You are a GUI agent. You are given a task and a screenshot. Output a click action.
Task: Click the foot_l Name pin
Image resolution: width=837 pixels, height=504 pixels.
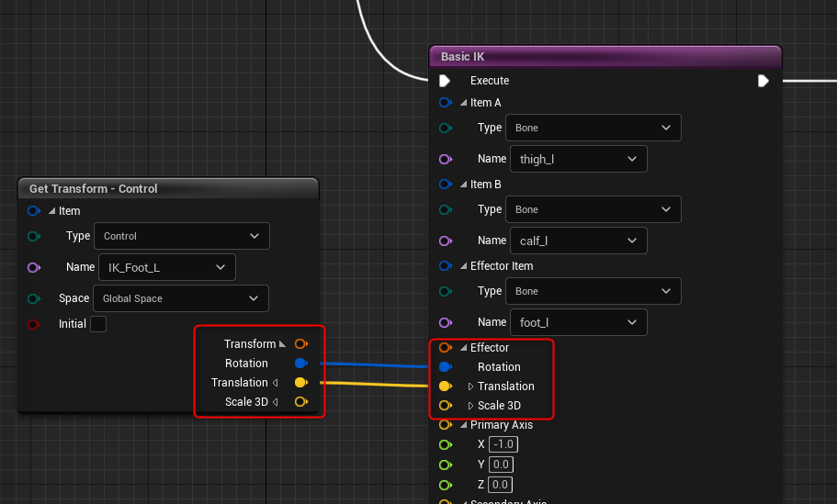[x=446, y=322]
